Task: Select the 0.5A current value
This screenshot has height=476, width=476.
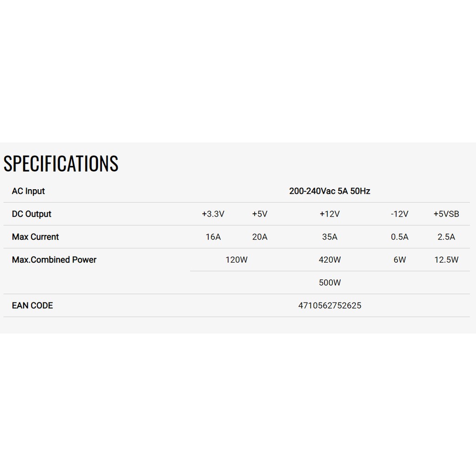Action: 400,237
